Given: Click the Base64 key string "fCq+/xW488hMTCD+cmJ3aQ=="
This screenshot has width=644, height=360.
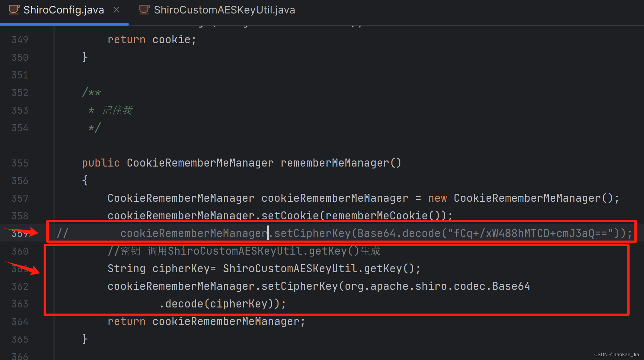Looking at the screenshot, I should (531, 233).
